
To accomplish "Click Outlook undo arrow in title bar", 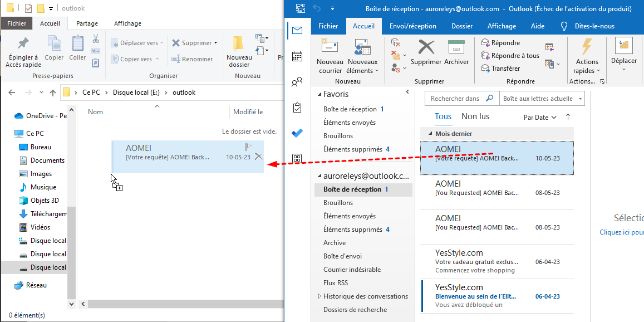I will click(317, 8).
